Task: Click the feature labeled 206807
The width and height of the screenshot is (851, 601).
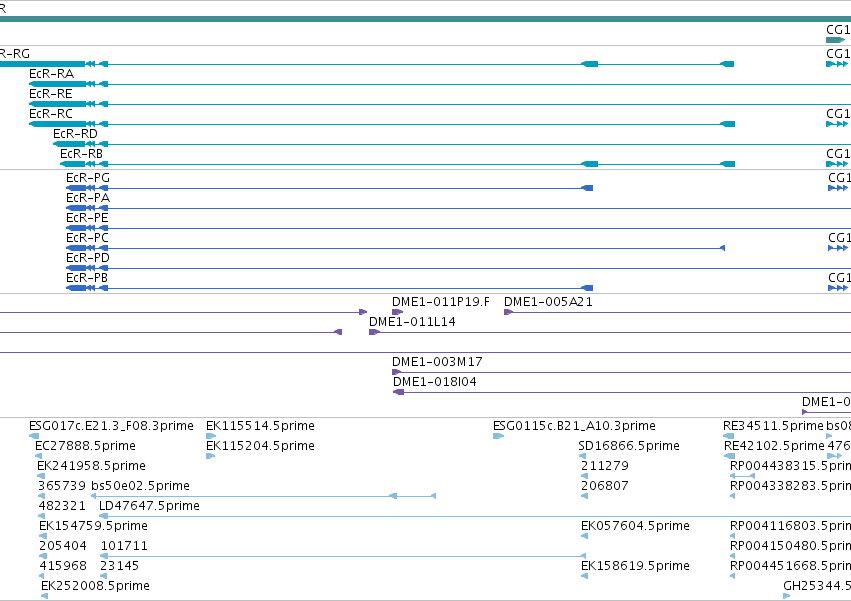Action: coord(605,486)
